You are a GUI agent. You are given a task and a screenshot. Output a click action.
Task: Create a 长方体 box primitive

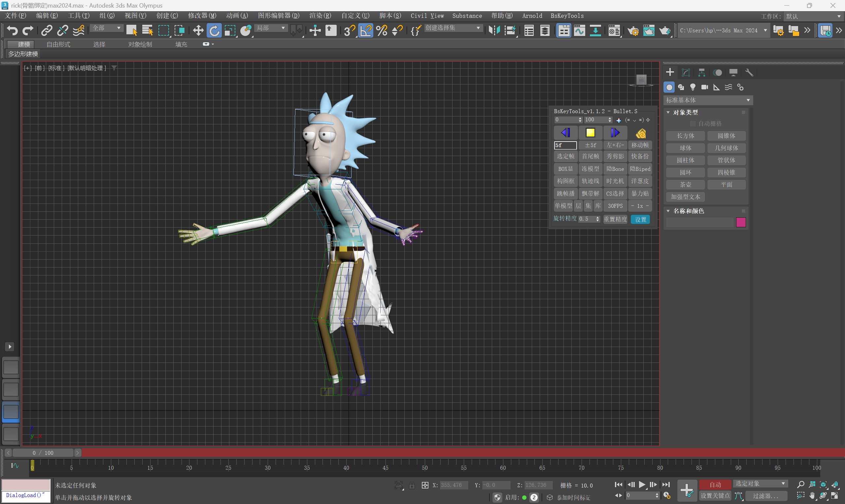686,136
